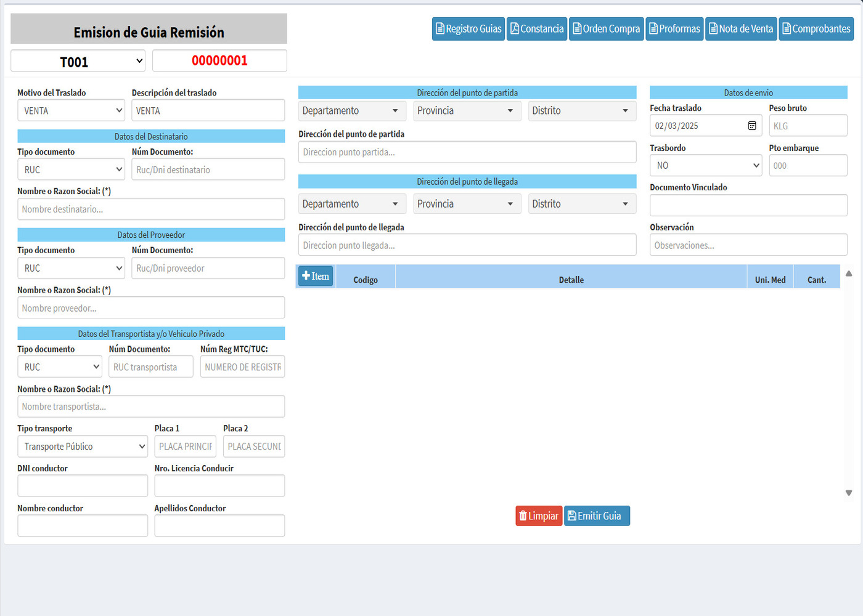Open the Fecha traslado calendar picker
The image size is (863, 616).
coord(752,126)
